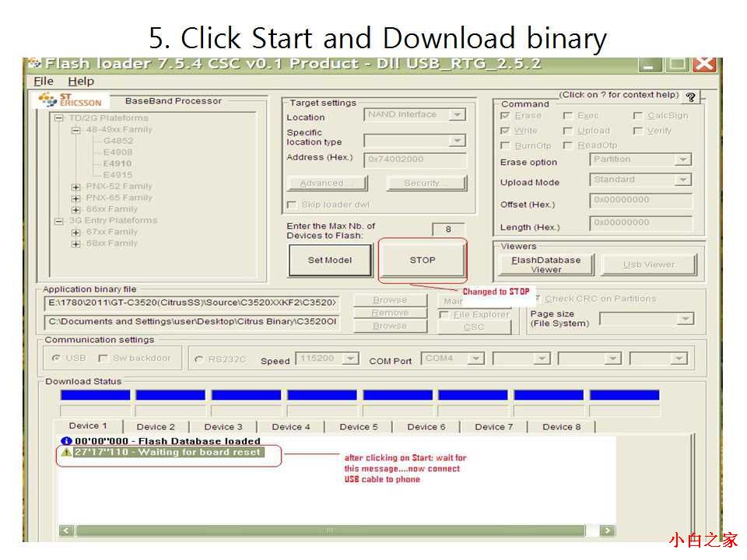Image resolution: width=747 pixels, height=560 pixels.
Task: Open the COM Port dropdown showing COM4
Action: pos(475,358)
